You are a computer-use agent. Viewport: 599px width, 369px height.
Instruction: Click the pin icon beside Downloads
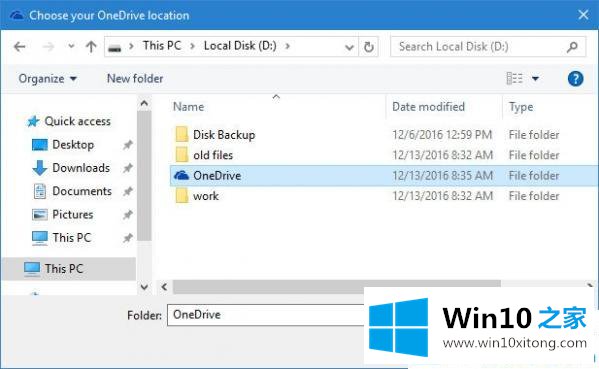128,168
